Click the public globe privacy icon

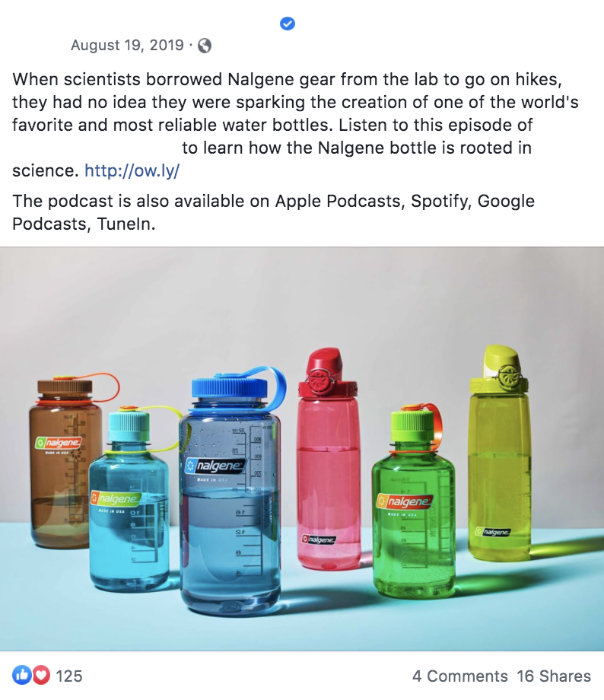coord(205,46)
